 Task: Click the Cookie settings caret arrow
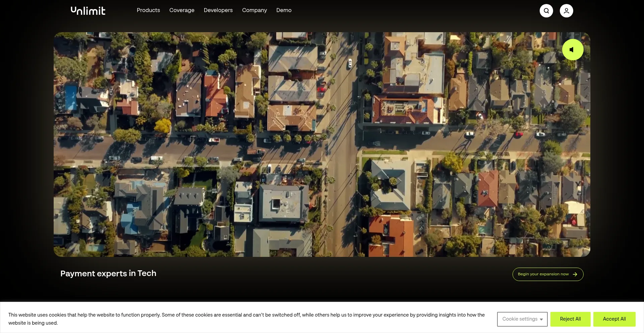point(541,320)
